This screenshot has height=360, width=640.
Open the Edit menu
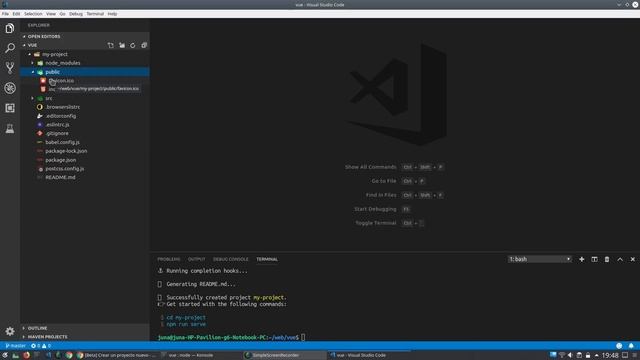point(16,14)
